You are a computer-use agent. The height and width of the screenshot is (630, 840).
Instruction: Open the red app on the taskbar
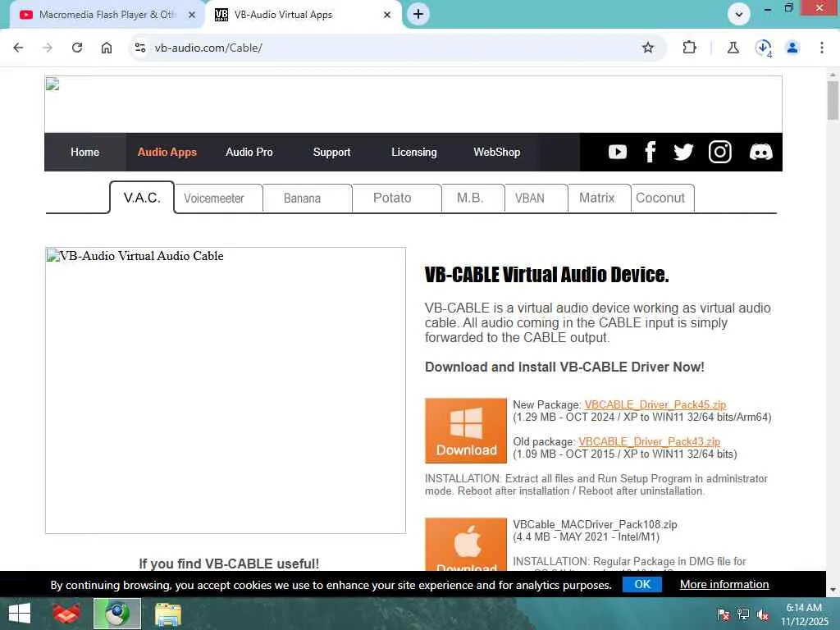[x=67, y=614]
